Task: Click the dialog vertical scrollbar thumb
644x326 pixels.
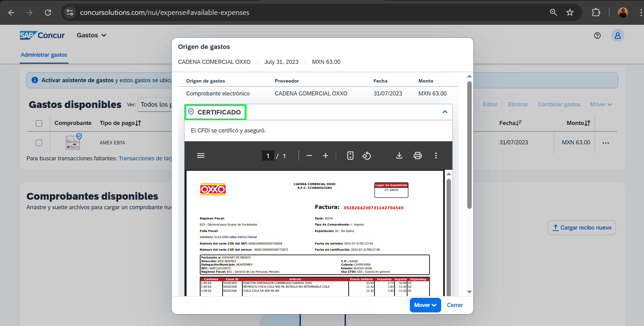Action: [469, 145]
